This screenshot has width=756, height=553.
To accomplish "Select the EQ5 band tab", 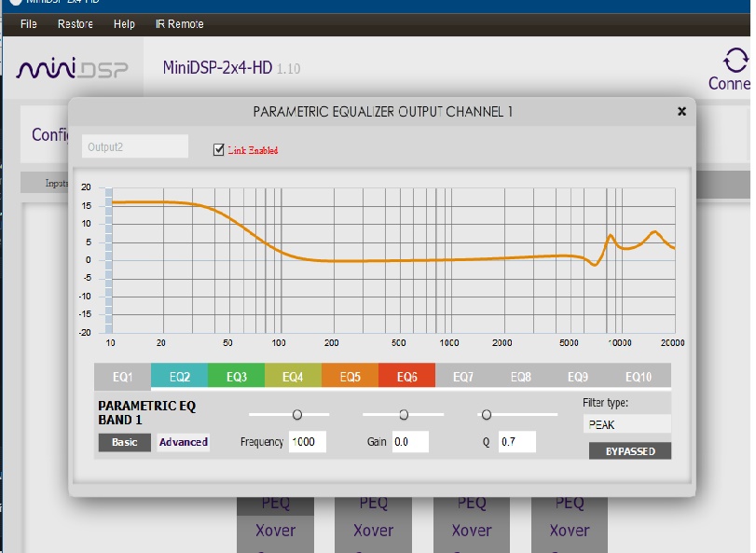I will coord(351,377).
